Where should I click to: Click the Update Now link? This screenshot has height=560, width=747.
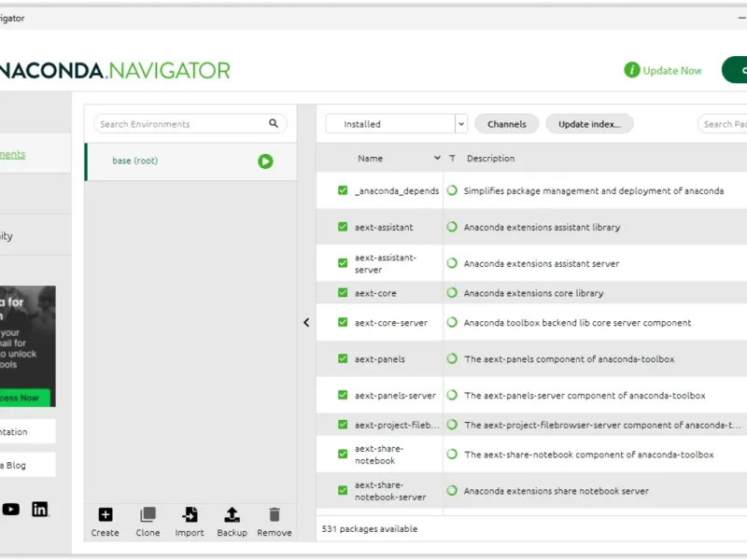(x=671, y=71)
